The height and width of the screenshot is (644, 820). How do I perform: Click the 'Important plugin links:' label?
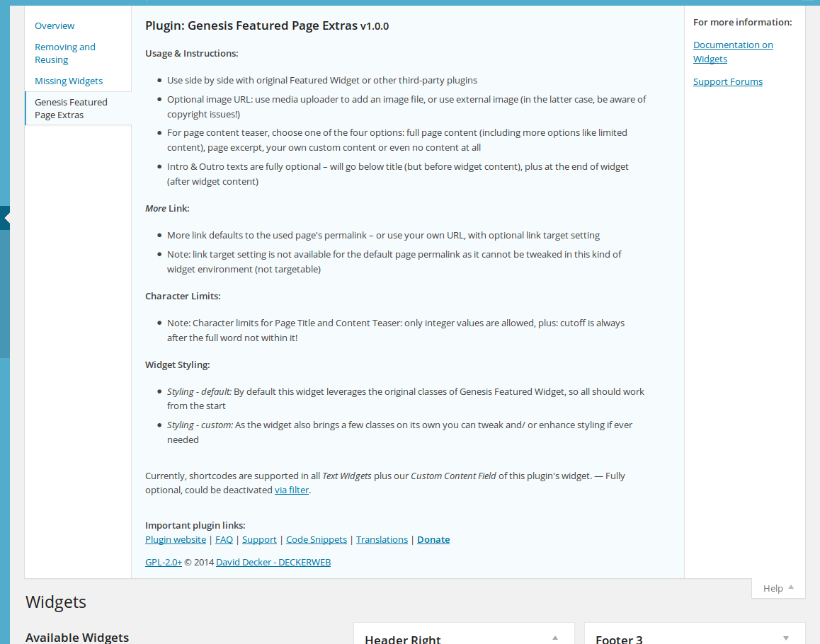coord(195,525)
